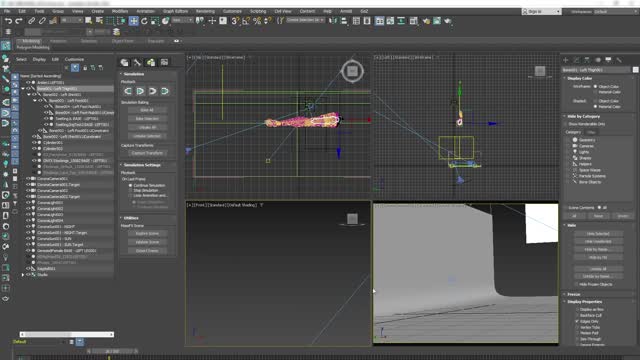
Task: Click the Unhide All button
Action: [x=598, y=269]
